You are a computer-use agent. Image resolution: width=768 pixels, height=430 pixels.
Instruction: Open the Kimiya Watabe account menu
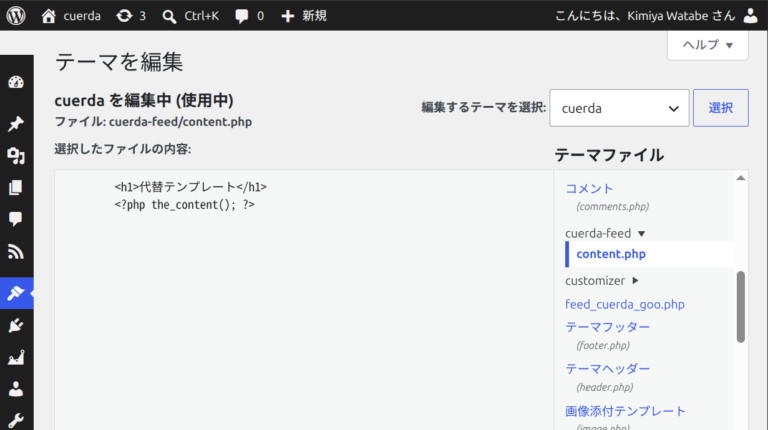tap(646, 16)
